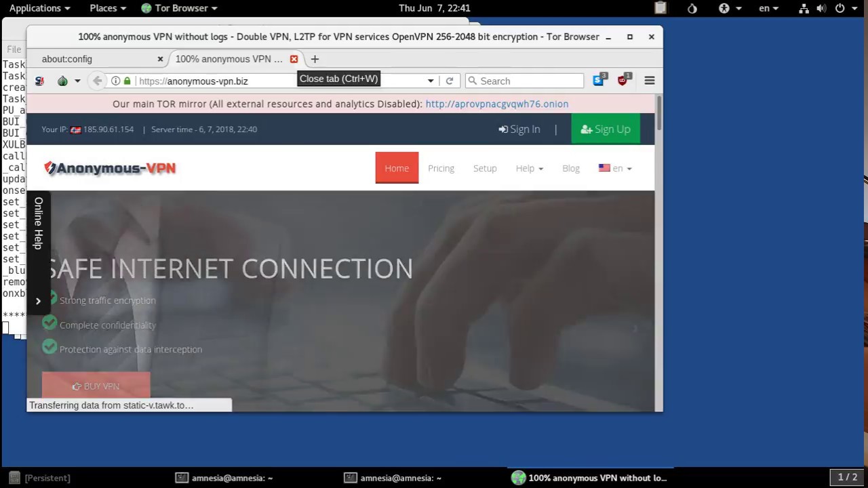
Task: Close the about:config tab
Action: point(160,59)
